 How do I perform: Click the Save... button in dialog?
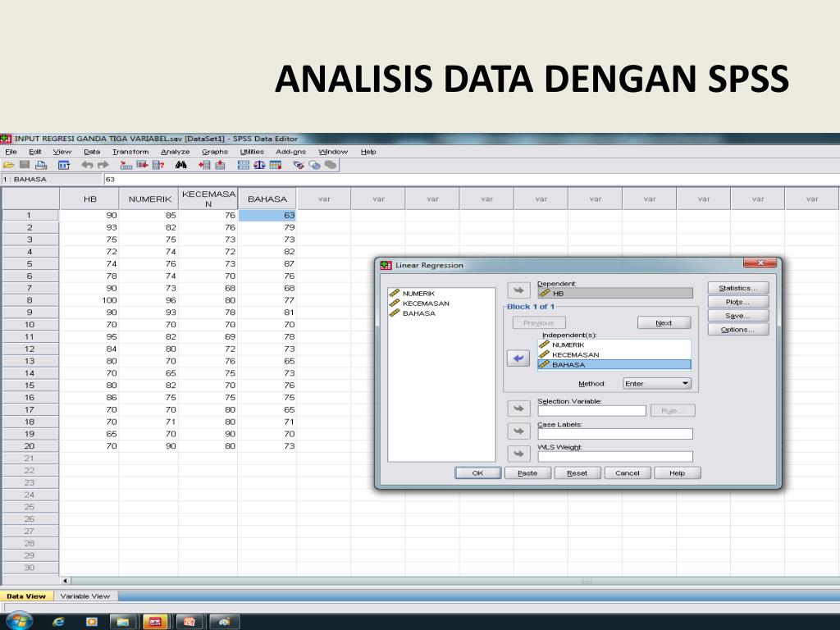738,316
